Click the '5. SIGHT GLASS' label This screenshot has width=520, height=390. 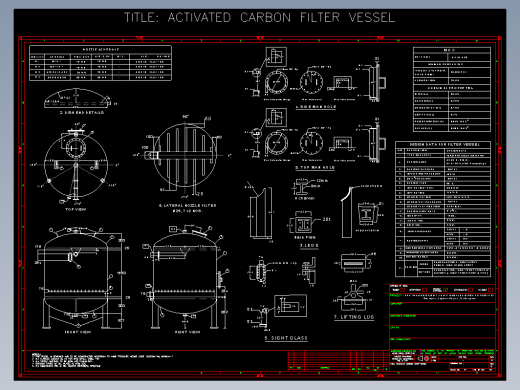(286, 338)
